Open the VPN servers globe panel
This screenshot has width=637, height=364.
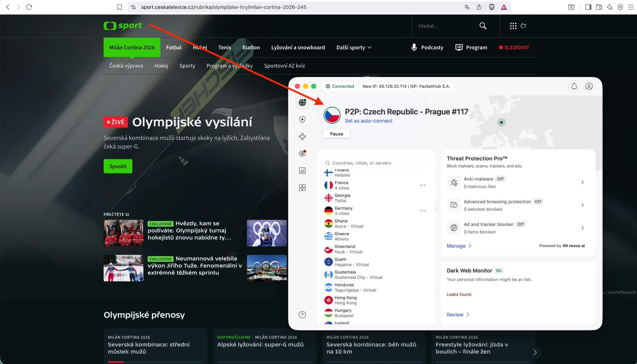302,103
